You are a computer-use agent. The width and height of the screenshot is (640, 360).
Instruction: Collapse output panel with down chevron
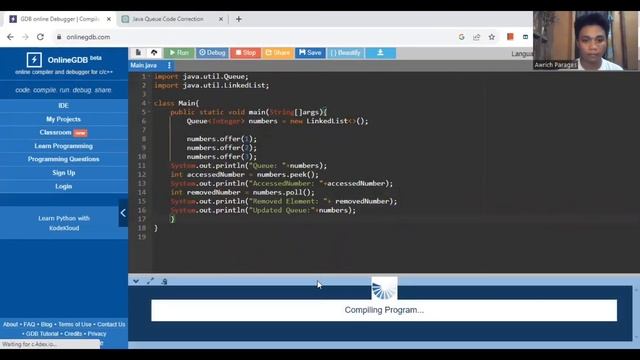[136, 281]
